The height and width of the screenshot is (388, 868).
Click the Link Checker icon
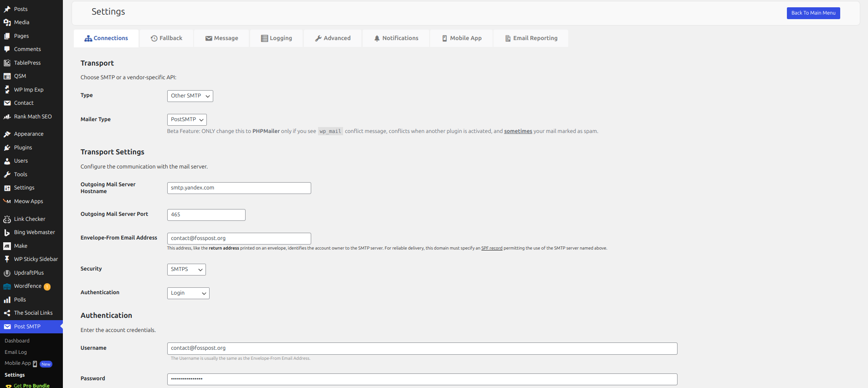pyautogui.click(x=7, y=219)
